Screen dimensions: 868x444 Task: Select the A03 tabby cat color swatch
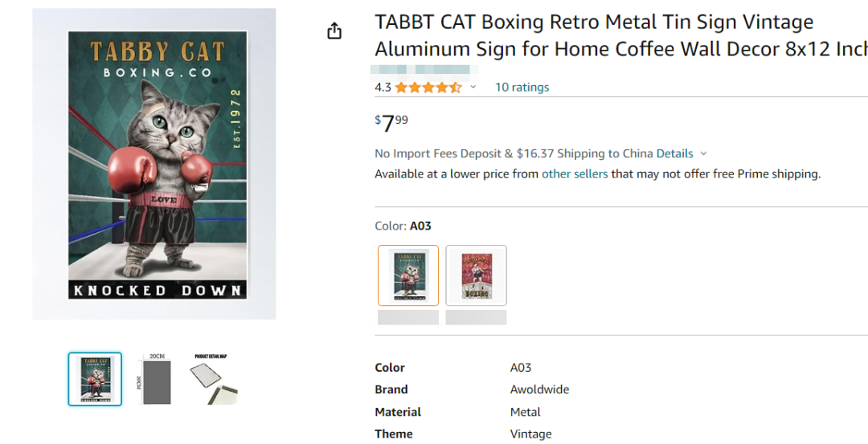coord(408,275)
